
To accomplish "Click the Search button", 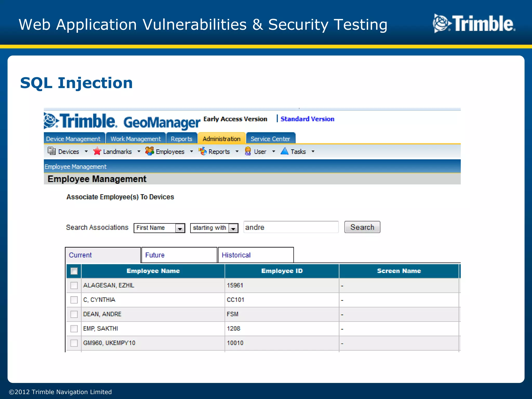I will 362,227.
